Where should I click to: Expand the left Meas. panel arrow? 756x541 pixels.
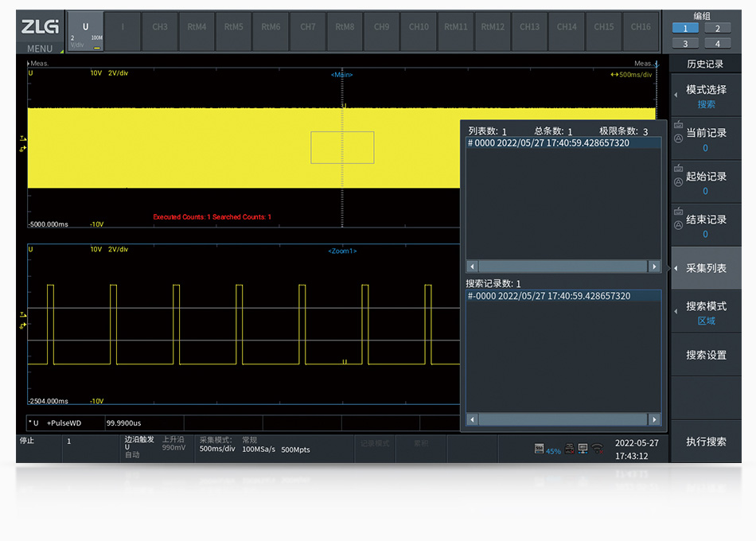tap(29, 63)
